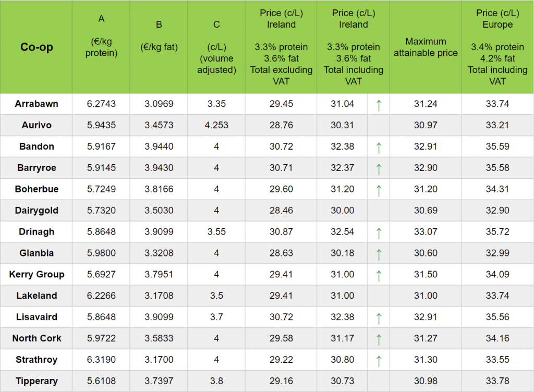Click Strathroy's protein value 6.3190
The height and width of the screenshot is (392, 534).
coord(101,360)
